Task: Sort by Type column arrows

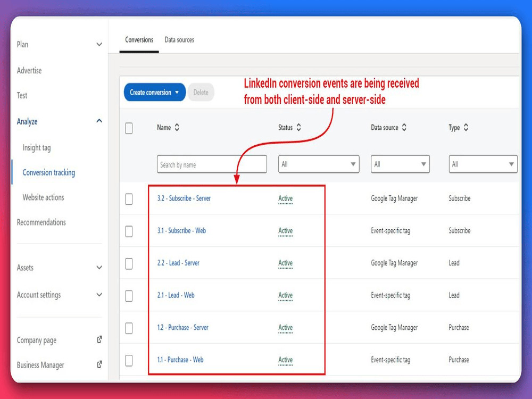Action: pyautogui.click(x=466, y=128)
